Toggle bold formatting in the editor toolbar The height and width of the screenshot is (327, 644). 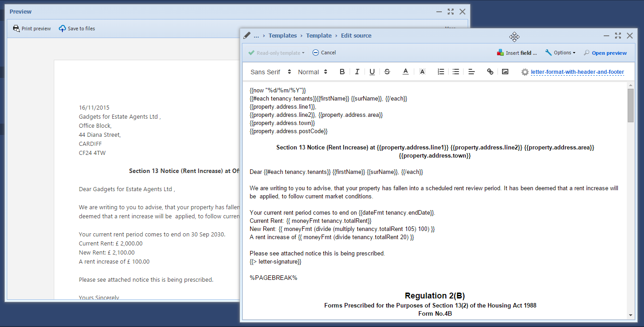point(342,72)
